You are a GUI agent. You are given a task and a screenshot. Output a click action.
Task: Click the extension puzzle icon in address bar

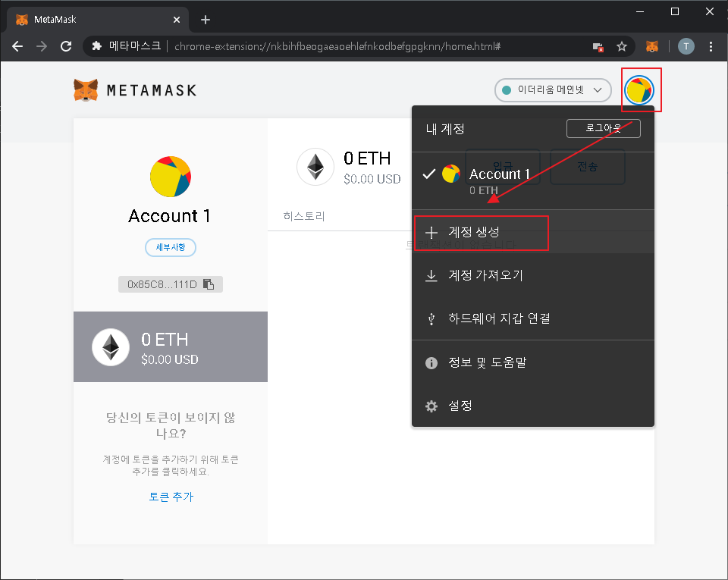click(x=96, y=46)
